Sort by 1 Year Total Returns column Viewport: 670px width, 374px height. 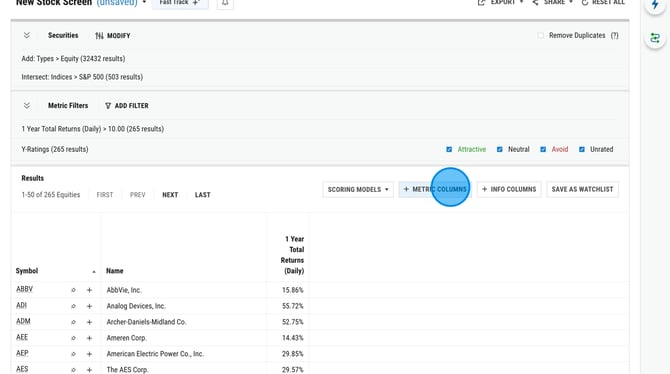[x=293, y=255]
